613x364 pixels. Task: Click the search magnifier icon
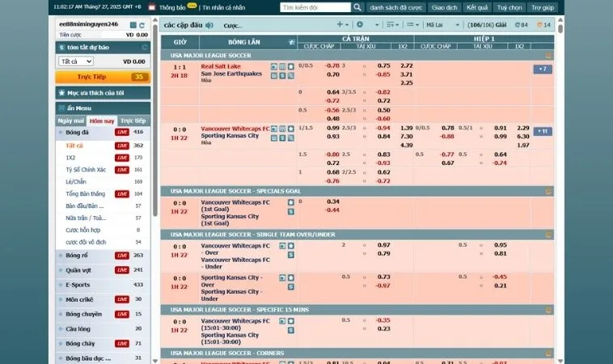[x=357, y=7]
